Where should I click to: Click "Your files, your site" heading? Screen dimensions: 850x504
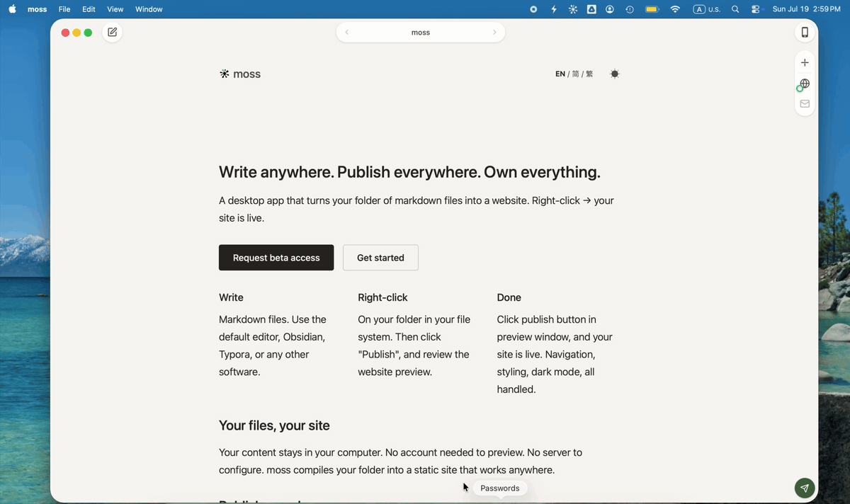coord(274,425)
